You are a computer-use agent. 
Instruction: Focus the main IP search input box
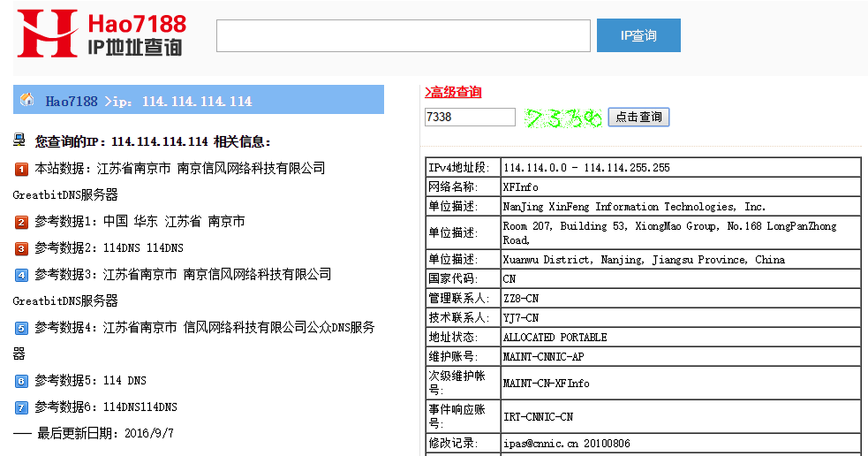point(403,36)
